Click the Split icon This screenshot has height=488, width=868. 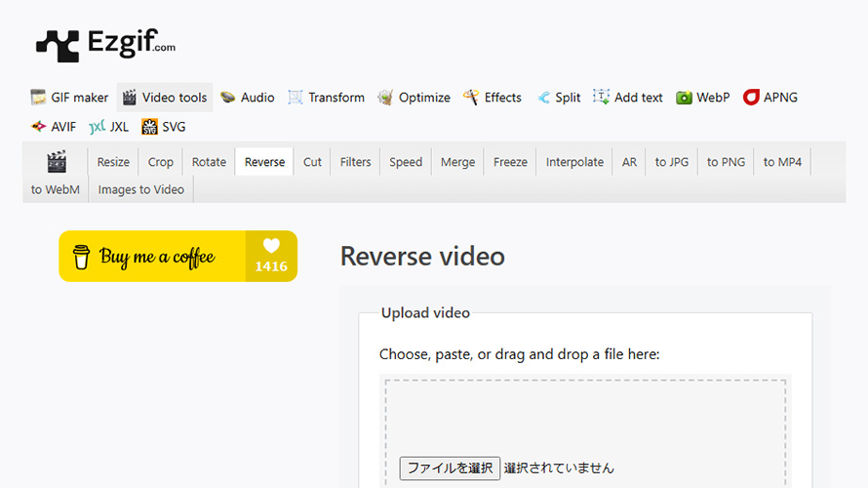pyautogui.click(x=543, y=98)
